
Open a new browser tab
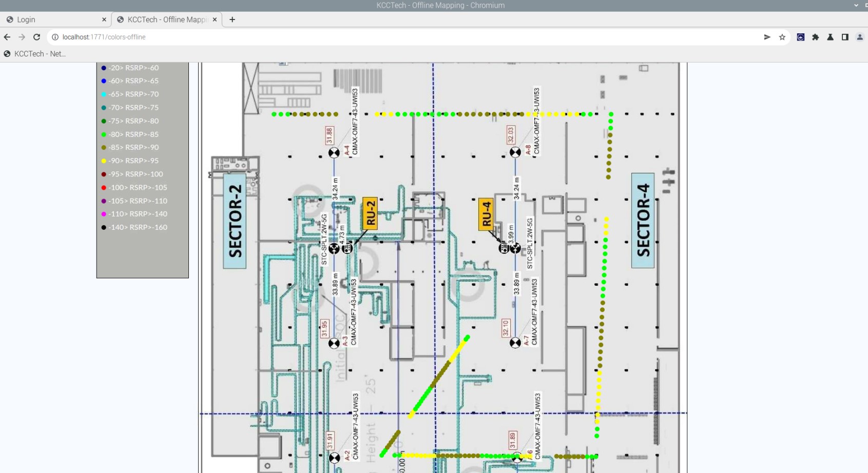tap(232, 19)
